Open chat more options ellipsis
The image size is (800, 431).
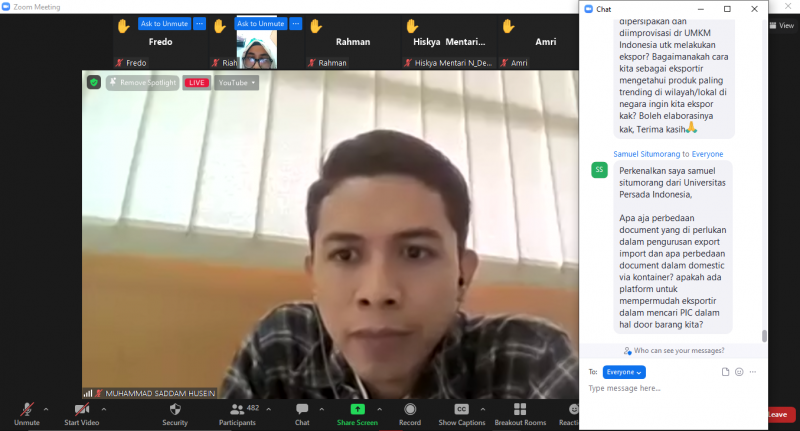pos(753,372)
